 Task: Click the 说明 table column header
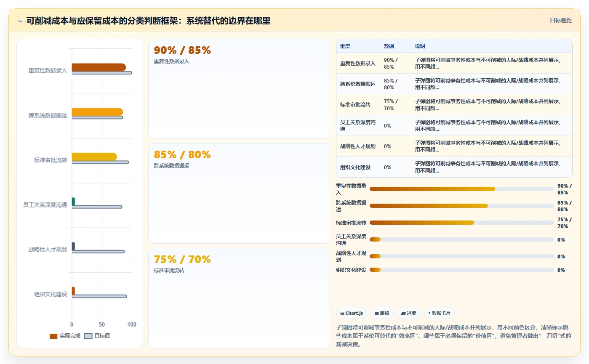[x=420, y=46]
